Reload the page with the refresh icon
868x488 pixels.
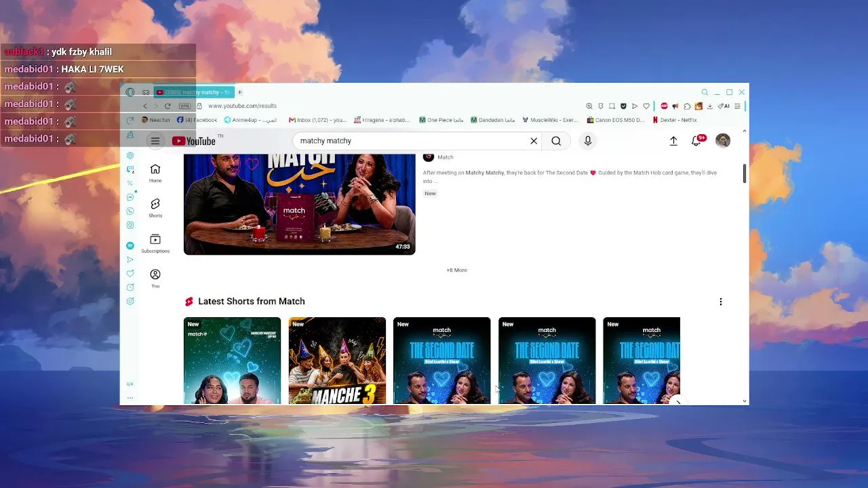click(167, 106)
